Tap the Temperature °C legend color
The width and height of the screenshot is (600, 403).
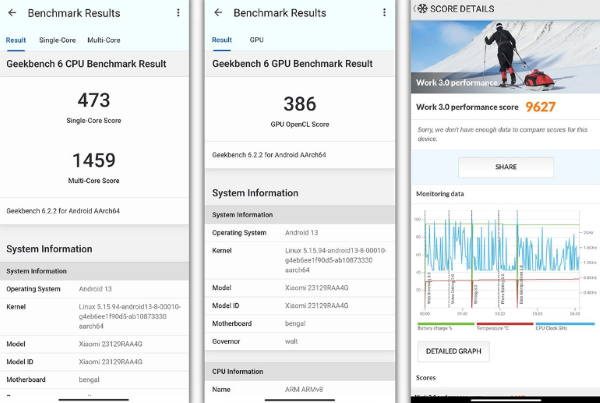(503, 323)
